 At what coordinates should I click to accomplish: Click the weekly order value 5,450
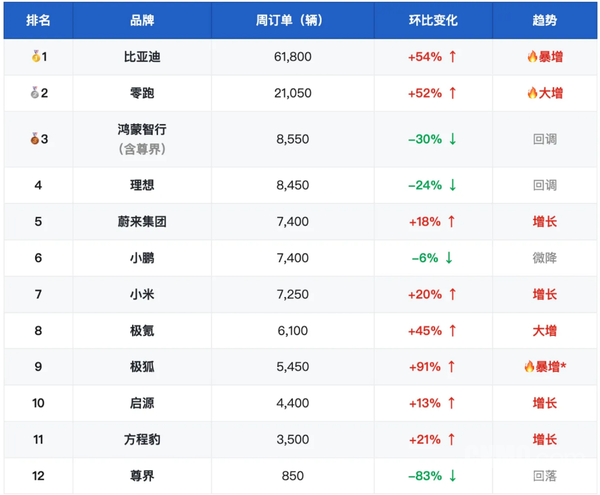(x=293, y=366)
